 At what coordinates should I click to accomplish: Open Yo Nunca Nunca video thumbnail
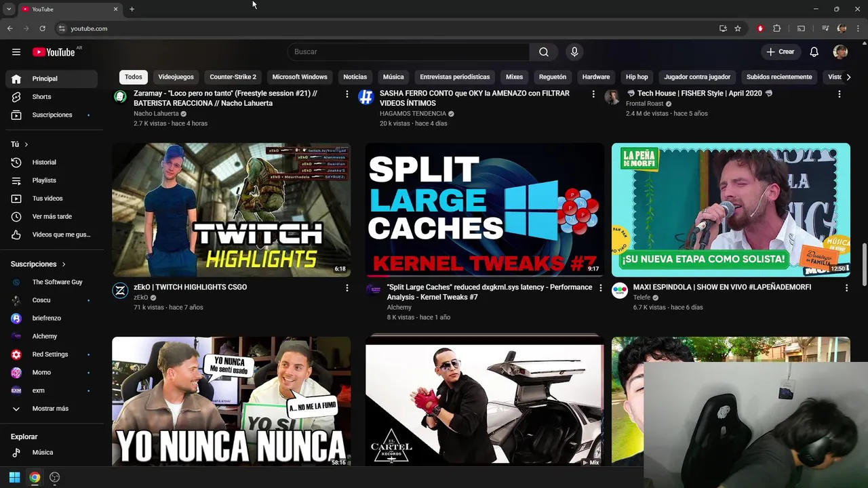tap(231, 401)
